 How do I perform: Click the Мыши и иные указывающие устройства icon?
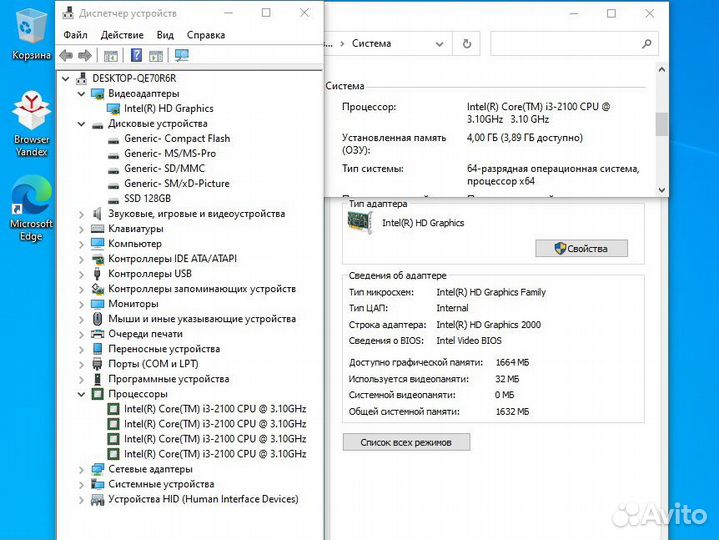point(97,319)
